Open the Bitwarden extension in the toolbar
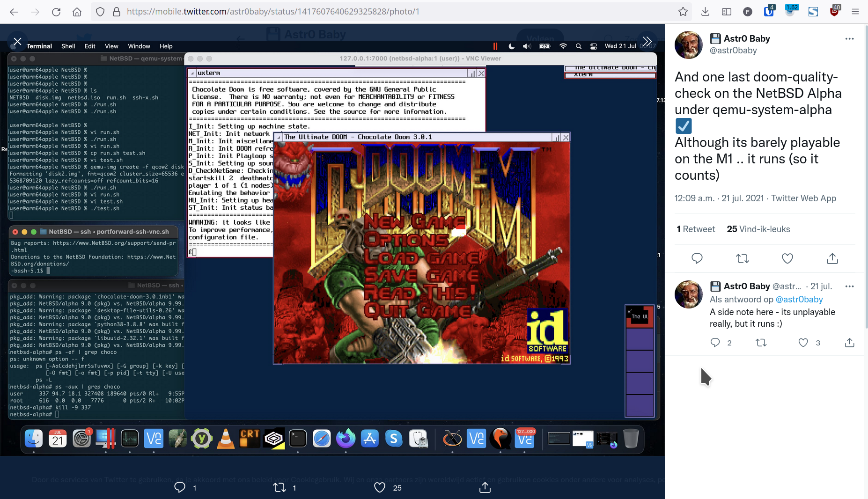Image resolution: width=868 pixels, height=499 pixels. point(768,11)
